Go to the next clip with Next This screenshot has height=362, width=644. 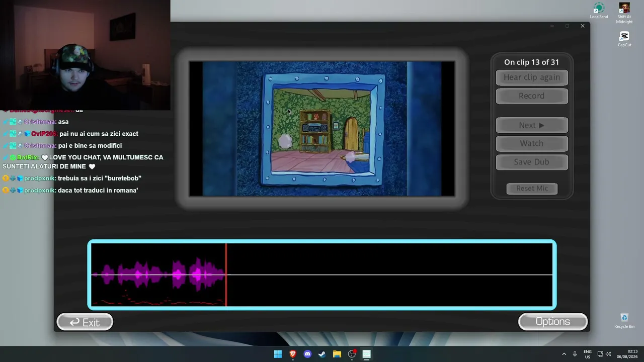532,125
